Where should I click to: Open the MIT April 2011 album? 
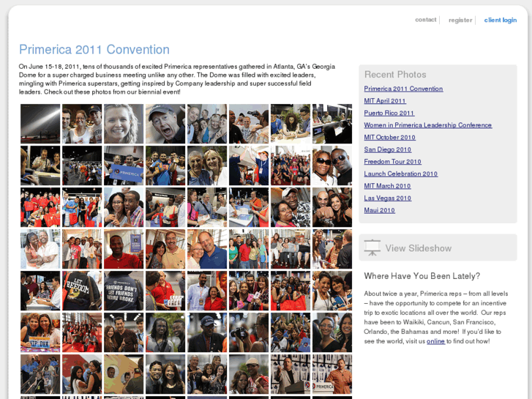point(385,101)
